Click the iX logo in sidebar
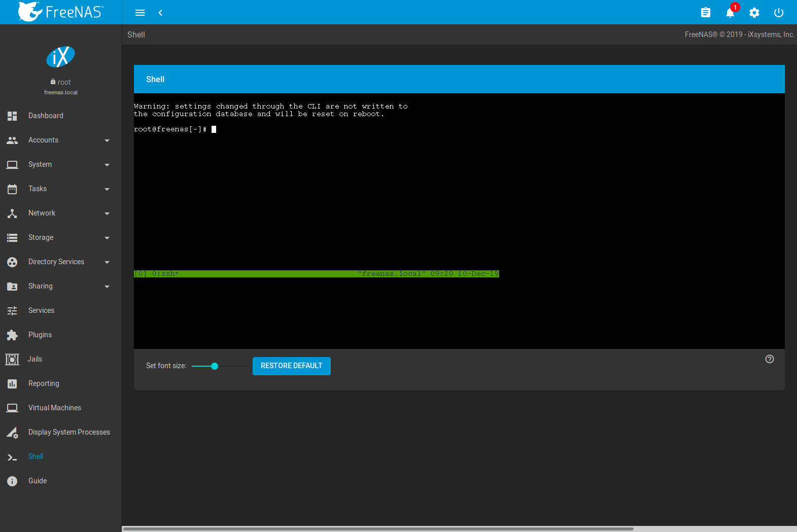 pos(61,57)
